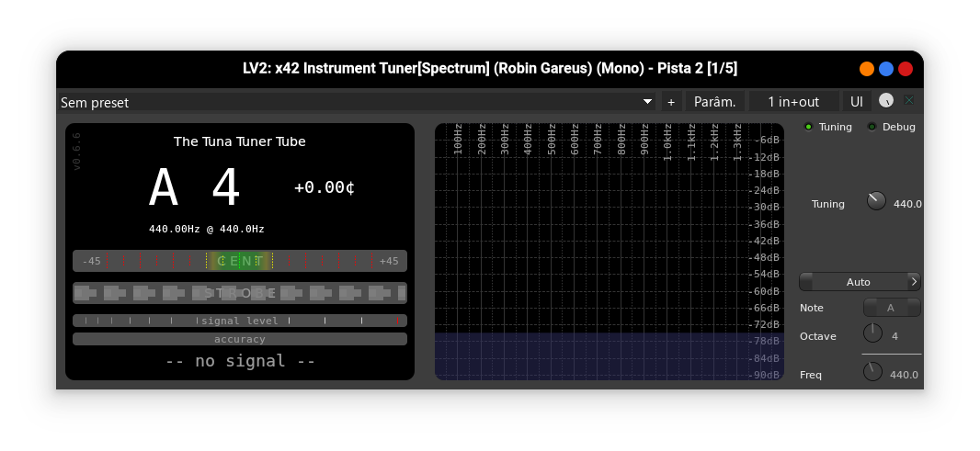
Task: Click next arrow on Auto mode selector
Action: pyautogui.click(x=914, y=282)
